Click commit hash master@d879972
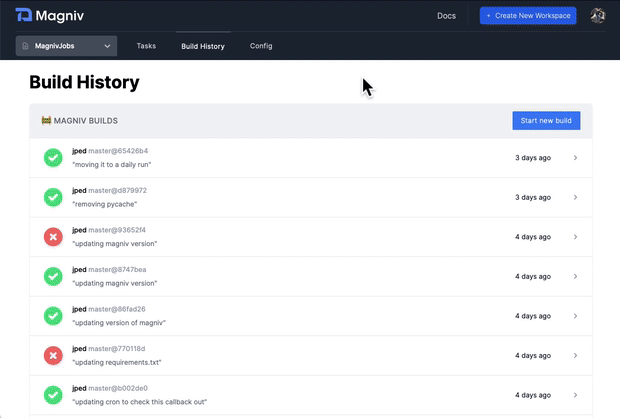Screen dimensions: 620x418 point(117,190)
